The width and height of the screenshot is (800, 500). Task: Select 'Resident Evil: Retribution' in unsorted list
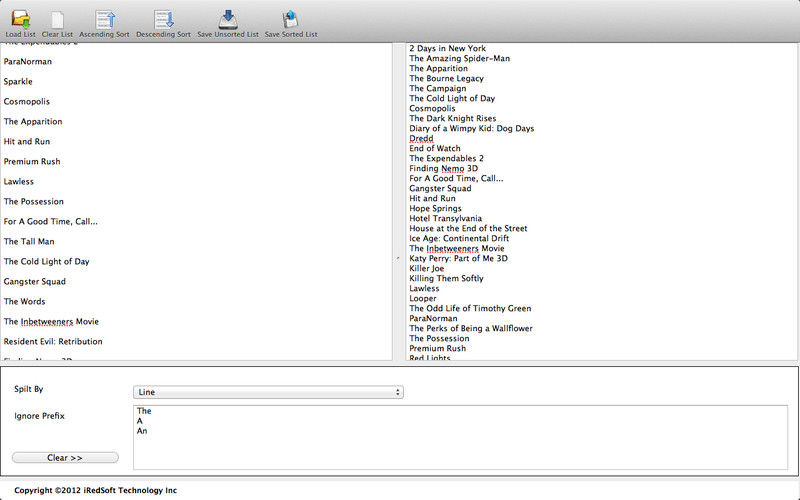coord(53,341)
